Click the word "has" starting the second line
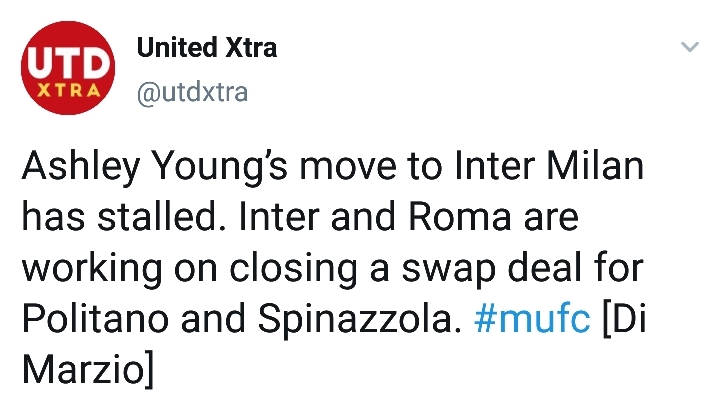720x409 pixels. coord(49,218)
